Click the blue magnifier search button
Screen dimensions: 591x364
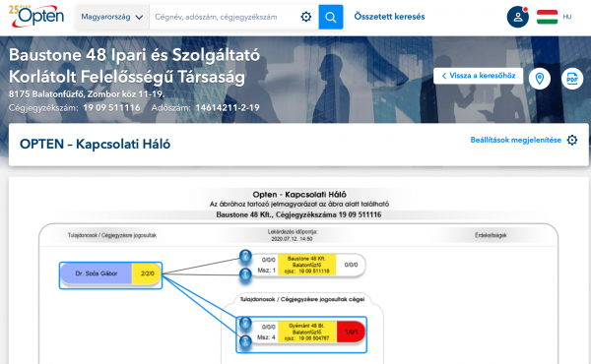coord(331,17)
